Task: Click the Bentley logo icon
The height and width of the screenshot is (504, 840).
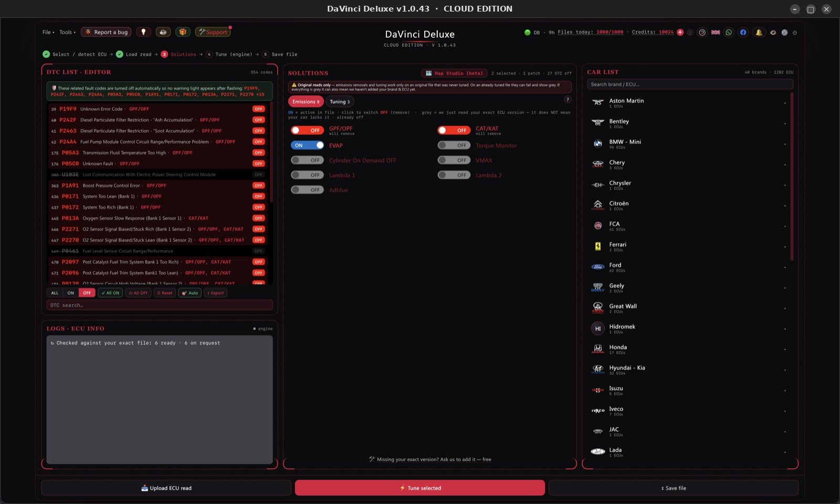Action: (597, 123)
